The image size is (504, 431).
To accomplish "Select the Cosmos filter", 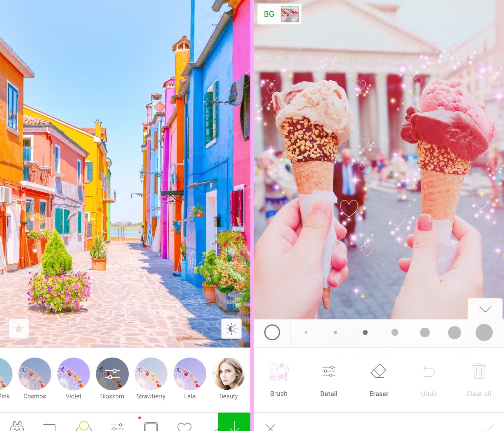I will pyautogui.click(x=35, y=374).
